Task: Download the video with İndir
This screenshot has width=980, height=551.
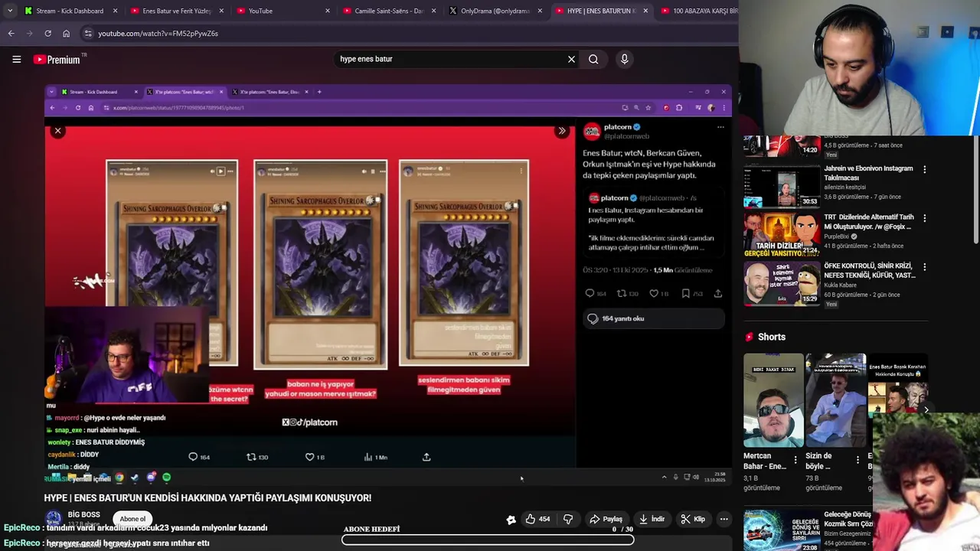Action: pos(652,519)
